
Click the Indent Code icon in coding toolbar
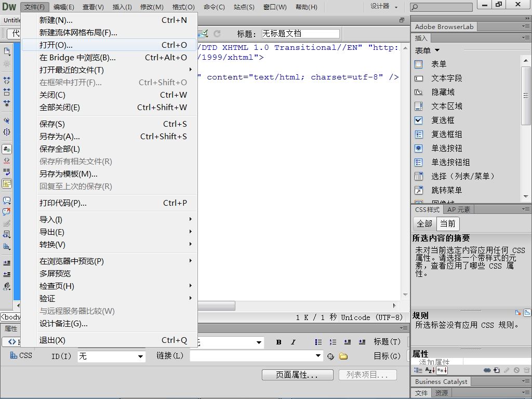[7, 263]
